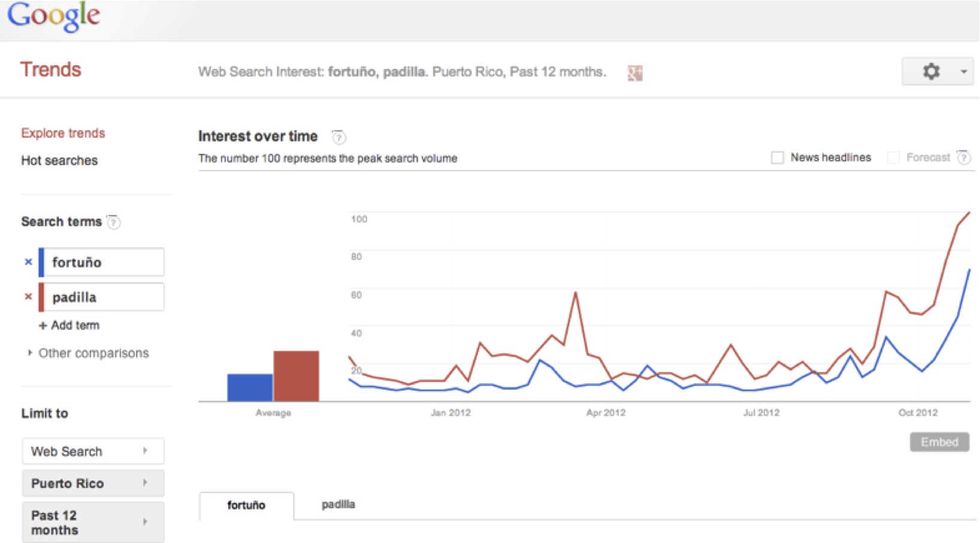Remove the padilla term with red X

28,296
